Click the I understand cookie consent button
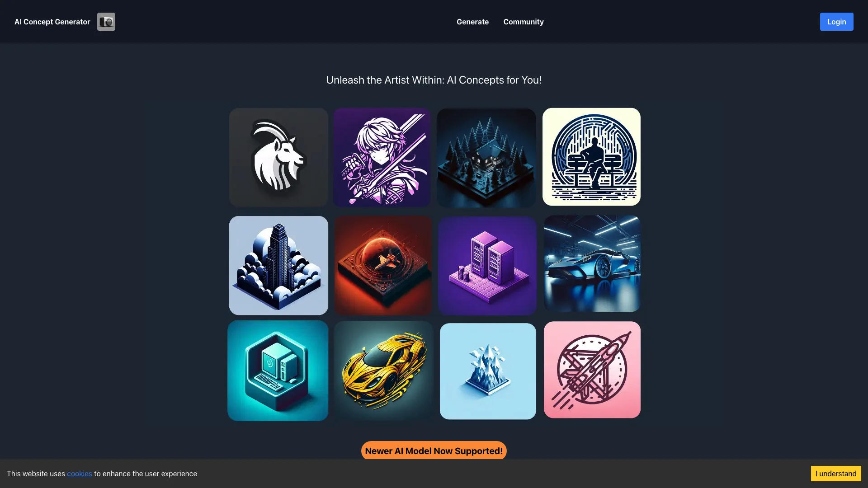868x488 pixels. [x=836, y=474]
